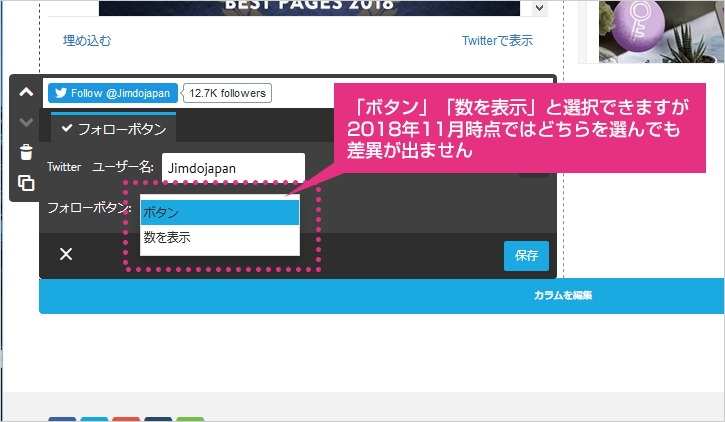
Task: Open the purple key thumbnail image
Action: click(662, 31)
